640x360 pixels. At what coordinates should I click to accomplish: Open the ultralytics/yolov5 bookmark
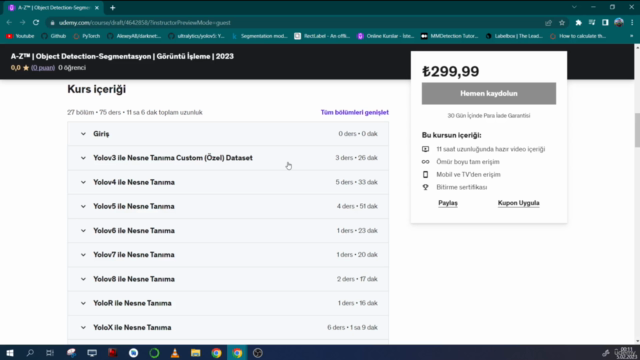(x=196, y=36)
